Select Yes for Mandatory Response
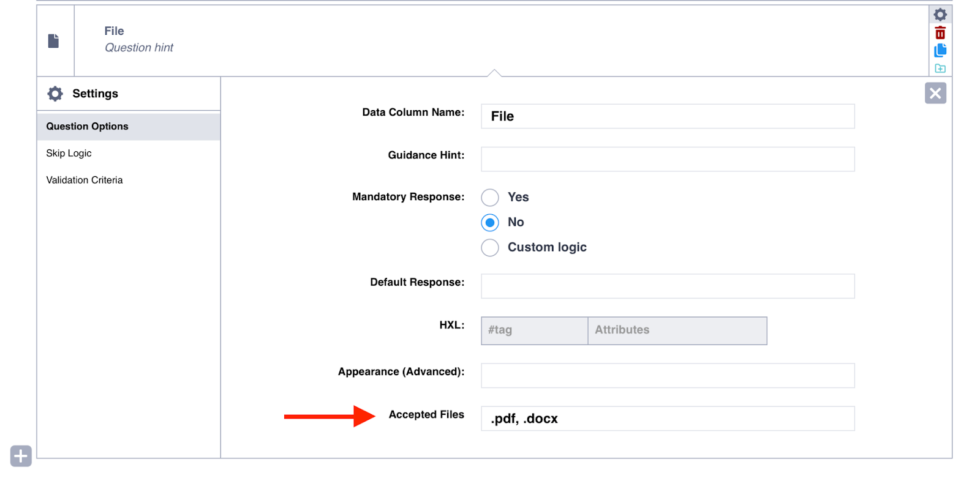980x481 pixels. click(x=490, y=198)
